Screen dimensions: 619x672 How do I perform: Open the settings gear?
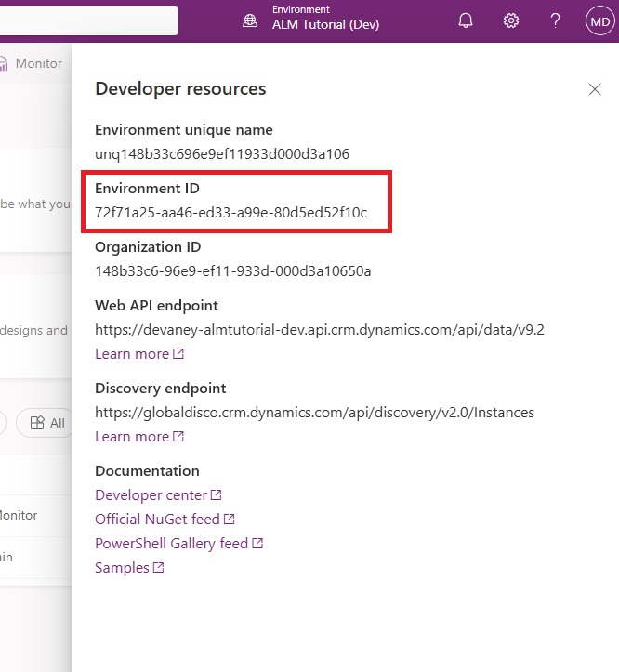pyautogui.click(x=510, y=20)
